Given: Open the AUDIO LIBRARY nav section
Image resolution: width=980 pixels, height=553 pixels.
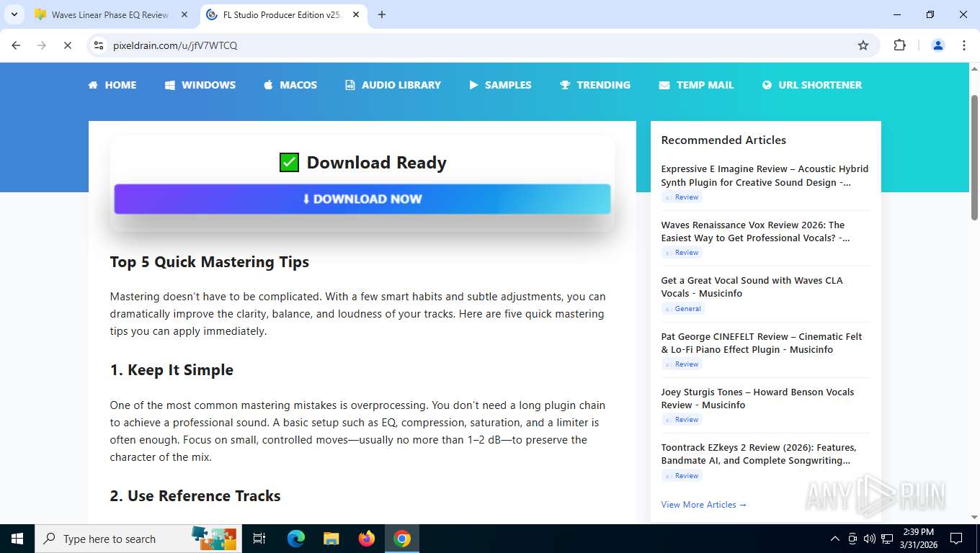Looking at the screenshot, I should point(393,85).
